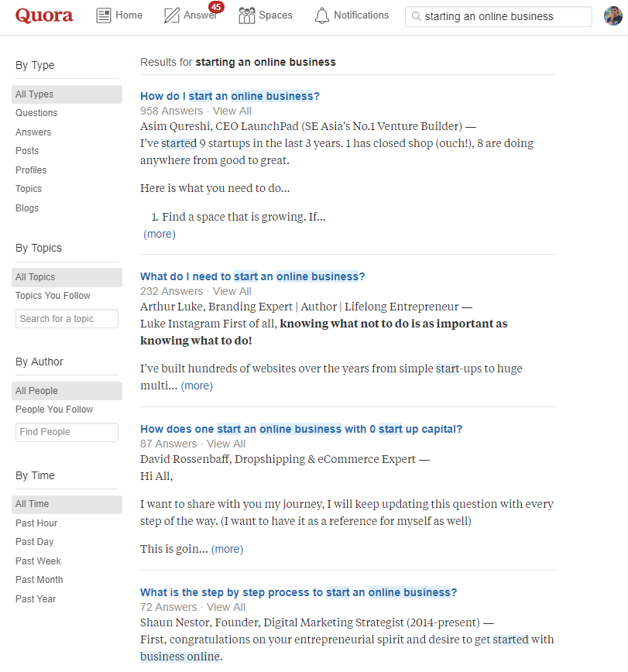Open the Spaces tab label
The image size is (628, 672).
pyautogui.click(x=276, y=15)
